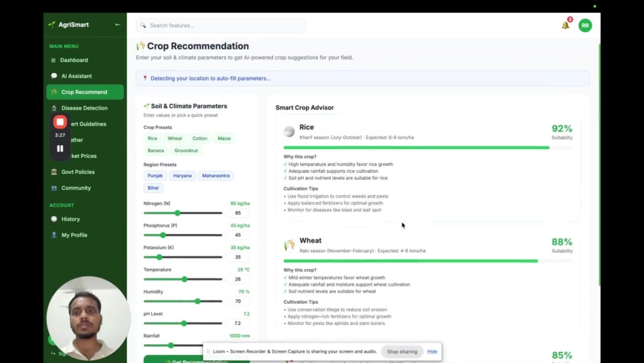Select the Wheat crop preset
Image resolution: width=644 pixels, height=363 pixels.
[175, 138]
